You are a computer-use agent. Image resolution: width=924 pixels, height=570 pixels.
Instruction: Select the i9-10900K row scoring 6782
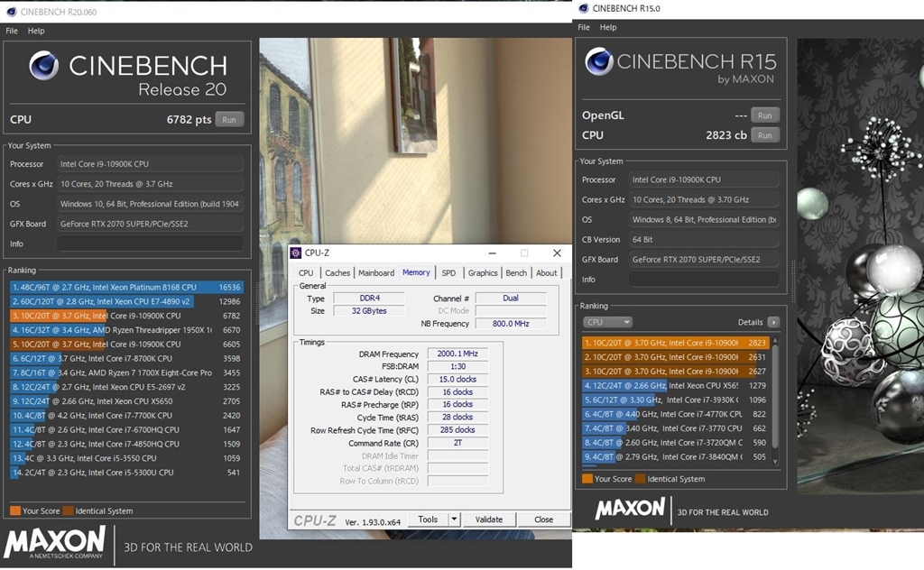[x=126, y=316]
